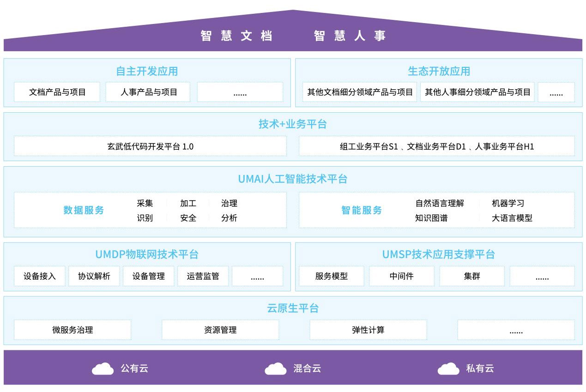This screenshot has width=586, height=392.
Task: Open 玄武低代码开发平台 1.0 box
Action: (x=150, y=146)
